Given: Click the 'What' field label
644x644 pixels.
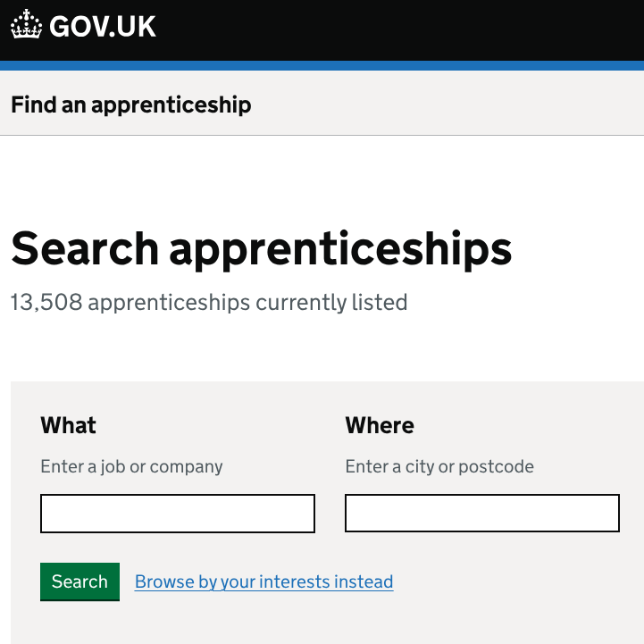Looking at the screenshot, I should point(69,425).
